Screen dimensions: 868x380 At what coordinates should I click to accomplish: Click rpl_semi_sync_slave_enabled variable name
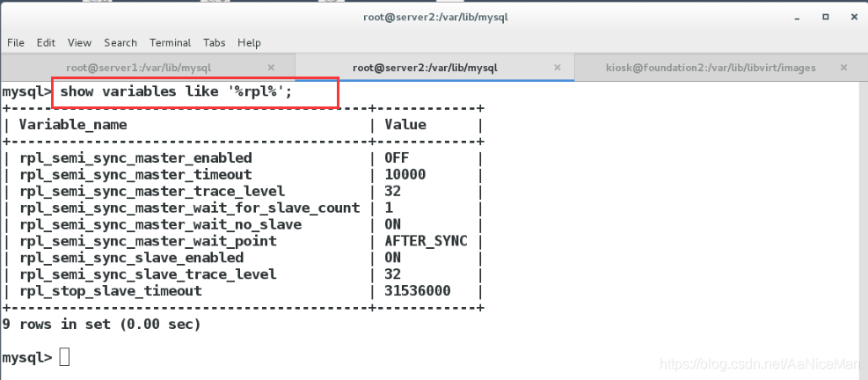pos(131,258)
